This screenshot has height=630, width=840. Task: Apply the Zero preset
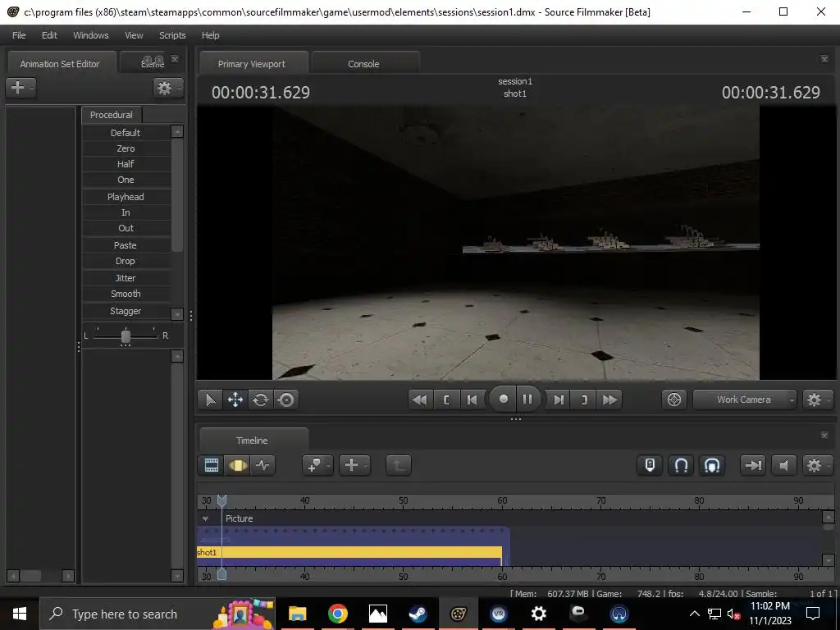pyautogui.click(x=126, y=148)
